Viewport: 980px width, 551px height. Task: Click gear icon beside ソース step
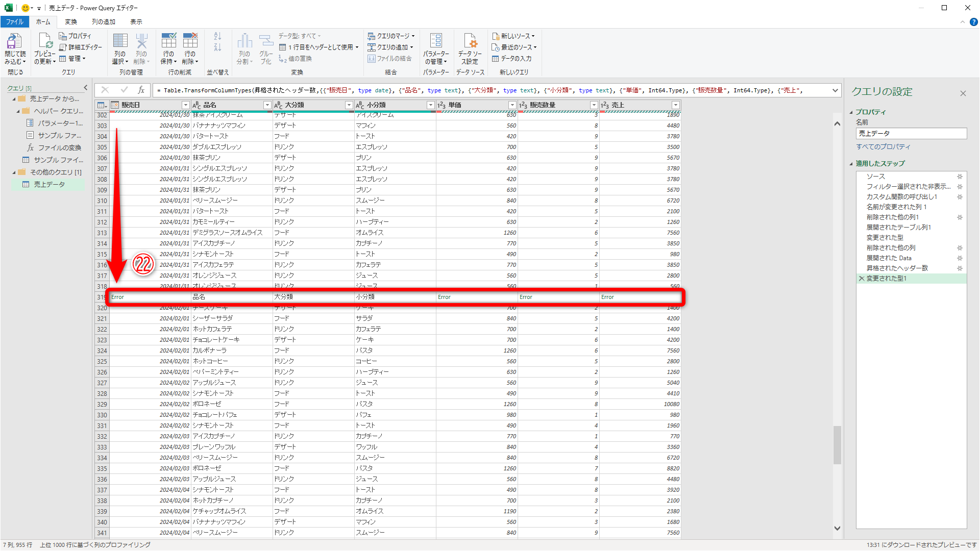[x=960, y=177]
